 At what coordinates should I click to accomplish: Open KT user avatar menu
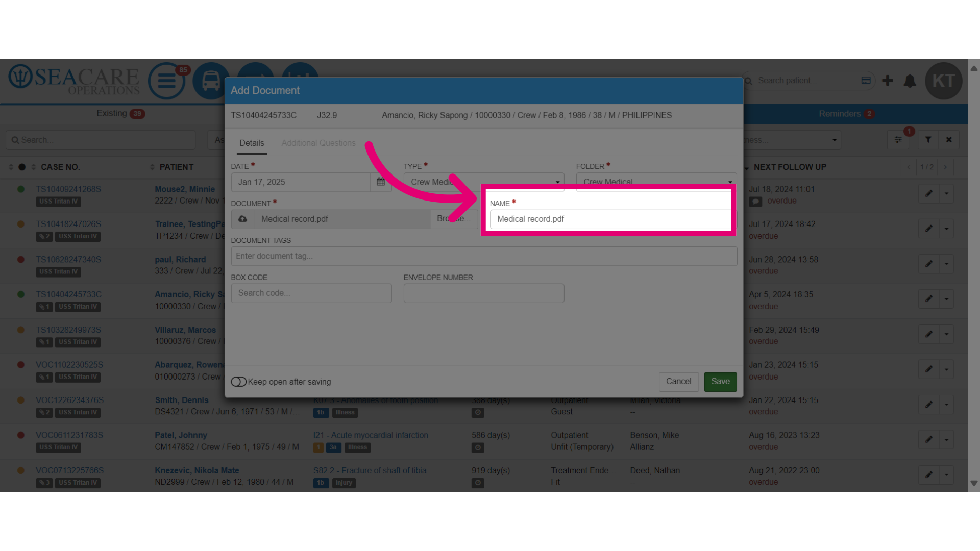pyautogui.click(x=943, y=81)
